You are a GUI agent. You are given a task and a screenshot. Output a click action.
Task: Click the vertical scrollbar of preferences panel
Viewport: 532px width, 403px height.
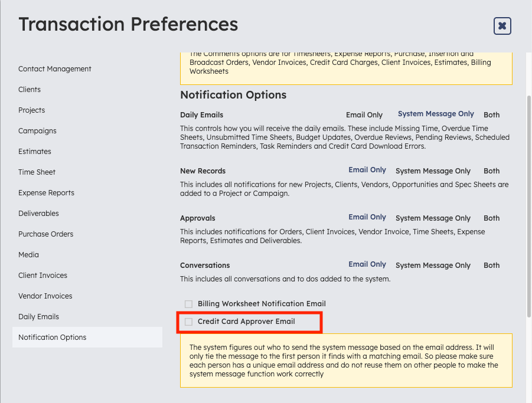point(528,207)
